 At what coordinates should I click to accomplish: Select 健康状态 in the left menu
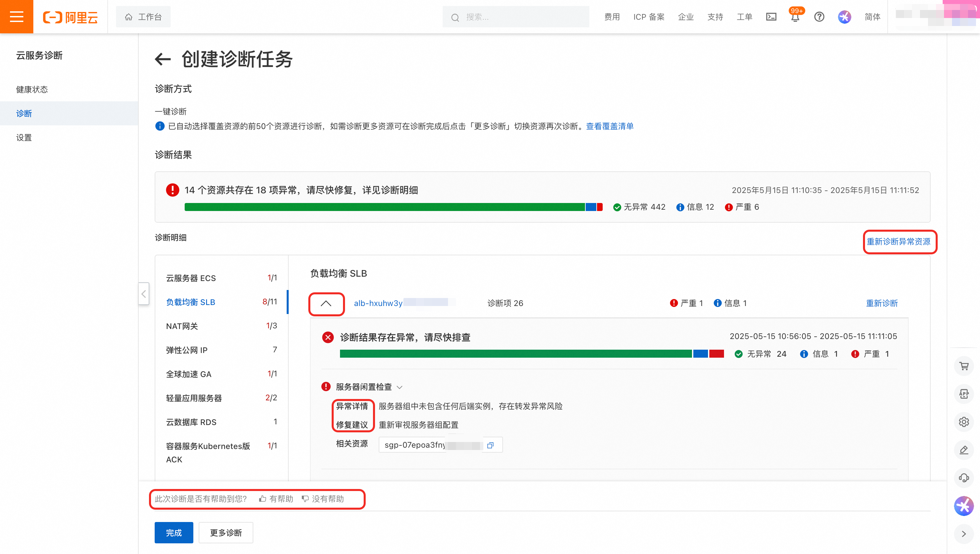[32, 89]
